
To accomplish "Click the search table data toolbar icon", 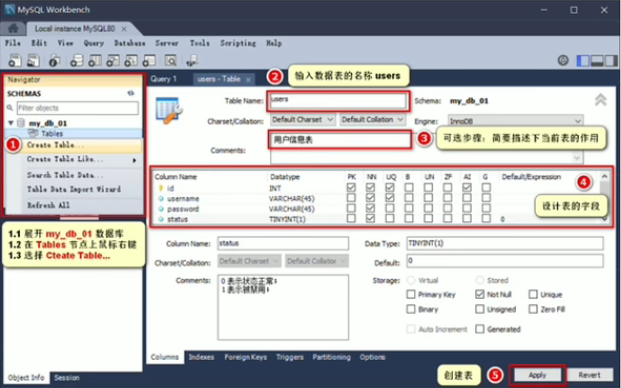I will [x=171, y=60].
